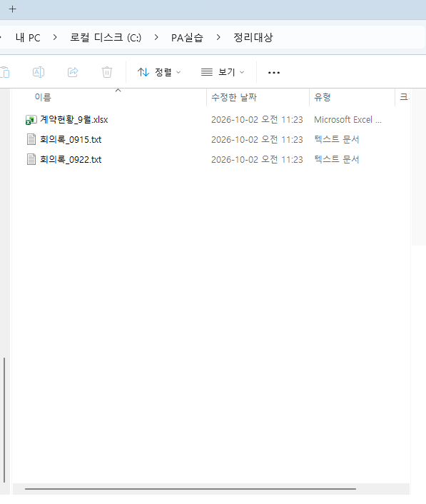This screenshot has height=504, width=426.
Task: Click the Share toolbar icon
Action: tap(73, 72)
